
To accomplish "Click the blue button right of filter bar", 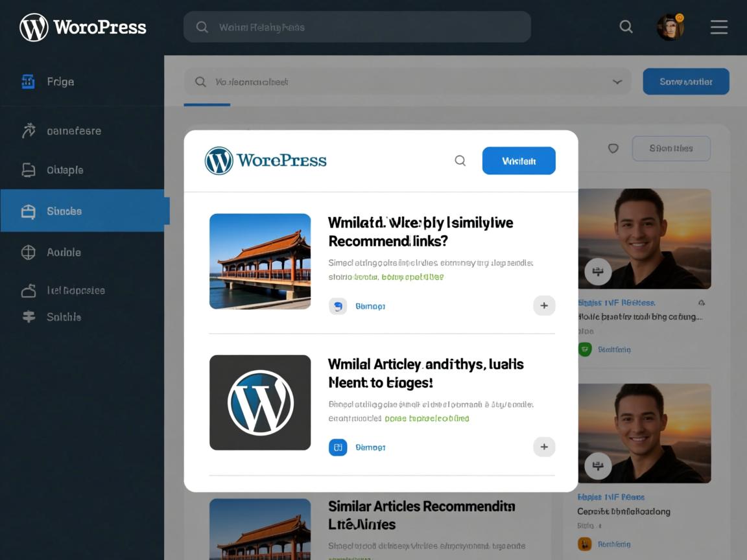I will (685, 82).
